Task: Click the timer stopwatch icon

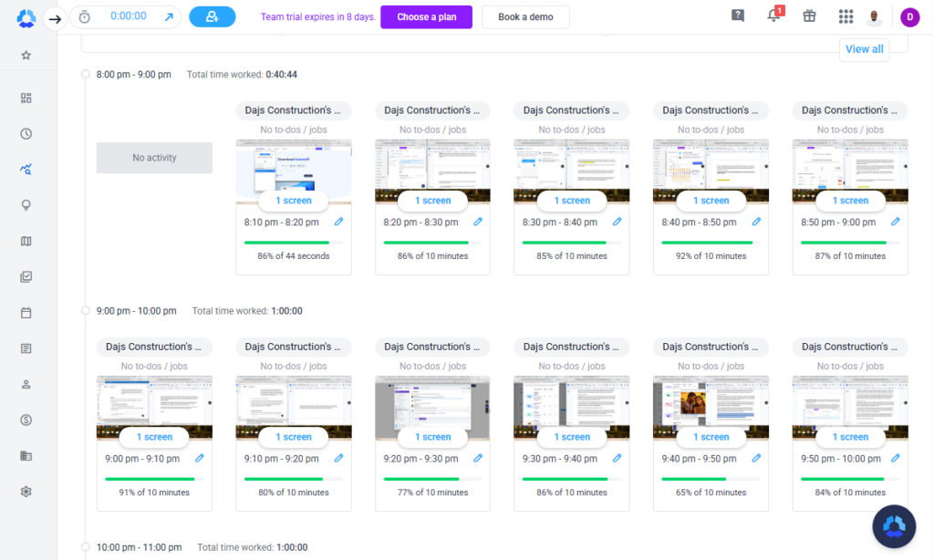Action: (x=85, y=17)
